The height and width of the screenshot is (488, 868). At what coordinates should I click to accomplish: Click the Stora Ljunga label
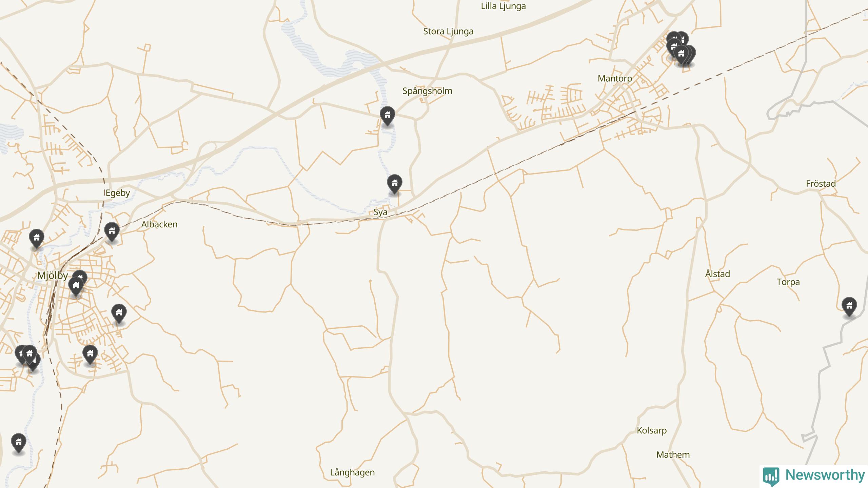(448, 32)
